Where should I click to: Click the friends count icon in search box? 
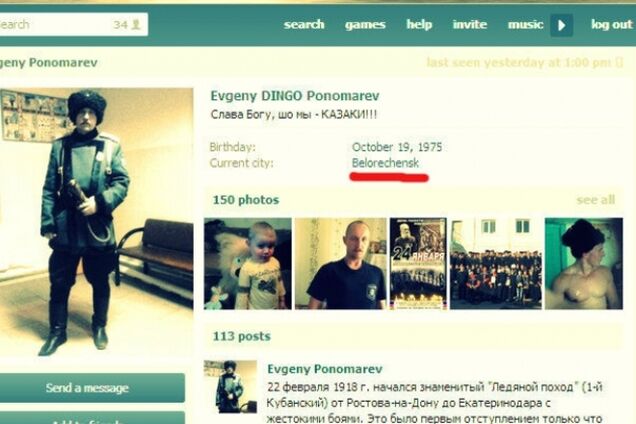tap(136, 24)
